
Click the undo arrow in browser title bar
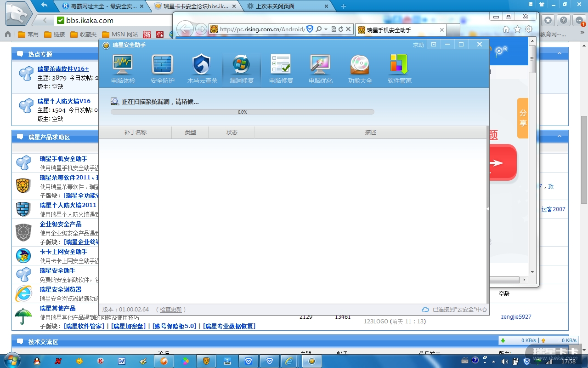point(44,6)
